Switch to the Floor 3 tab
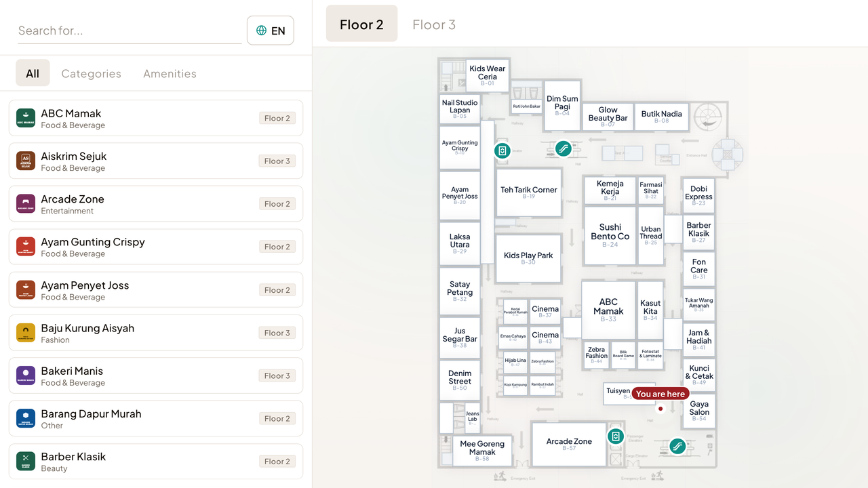 (x=434, y=24)
